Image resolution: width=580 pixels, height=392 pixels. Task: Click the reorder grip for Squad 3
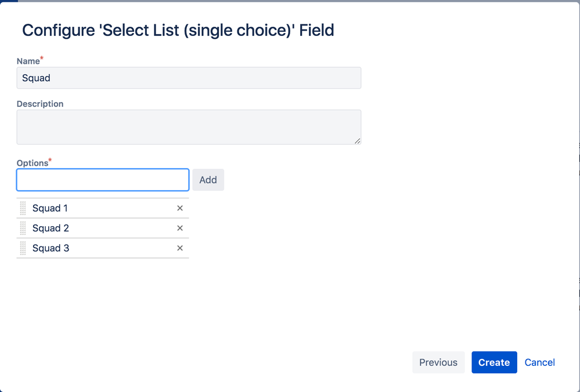[23, 248]
